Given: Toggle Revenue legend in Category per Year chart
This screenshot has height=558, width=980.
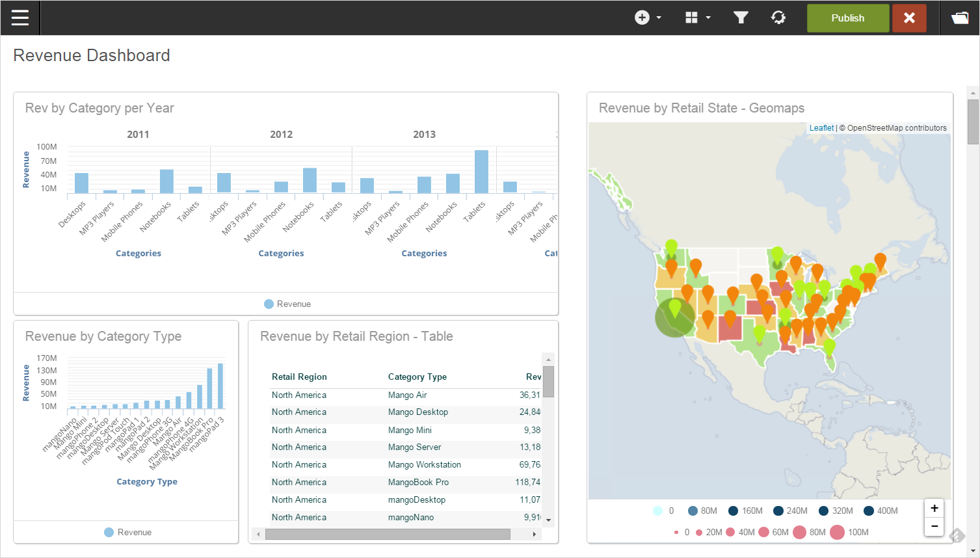Looking at the screenshot, I should (287, 304).
